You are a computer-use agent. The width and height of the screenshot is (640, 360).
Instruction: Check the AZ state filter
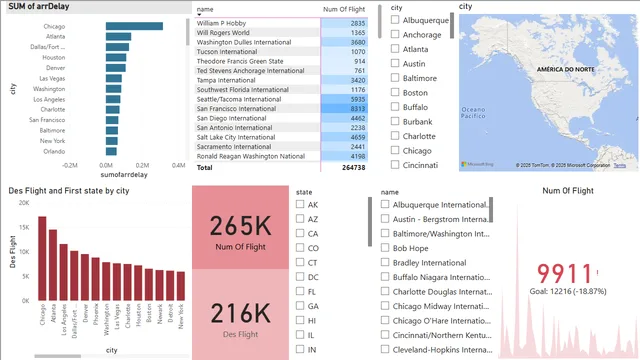pos(300,219)
